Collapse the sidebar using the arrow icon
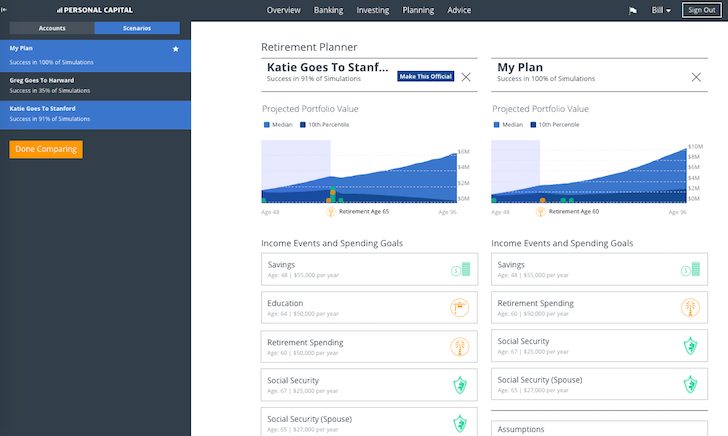Viewport: 728px width, 436px height. [x=4, y=9]
